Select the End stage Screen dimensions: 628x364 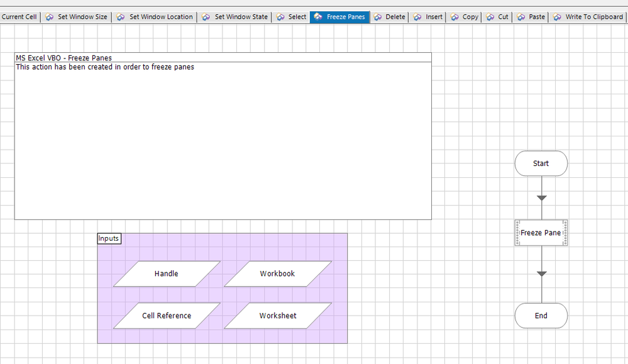(x=541, y=316)
